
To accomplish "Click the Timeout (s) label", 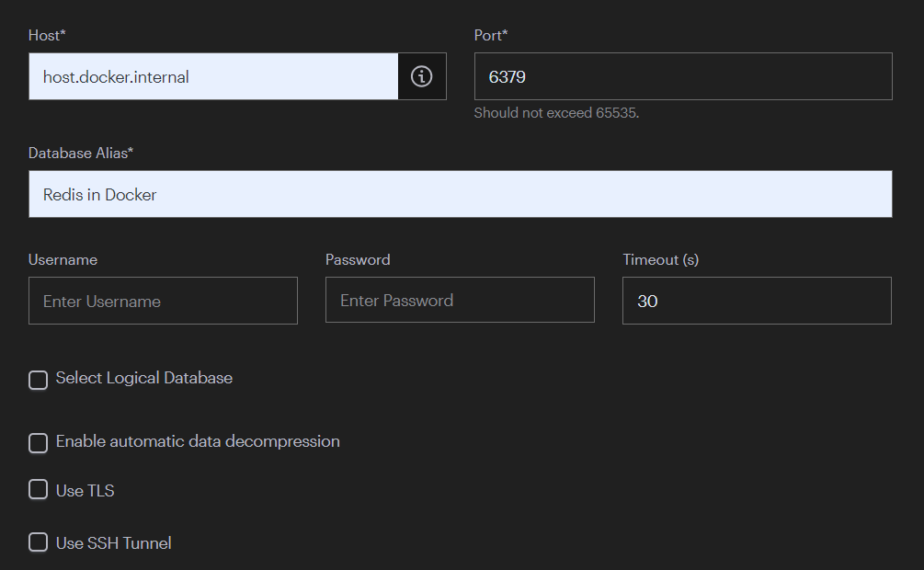I will pos(660,259).
